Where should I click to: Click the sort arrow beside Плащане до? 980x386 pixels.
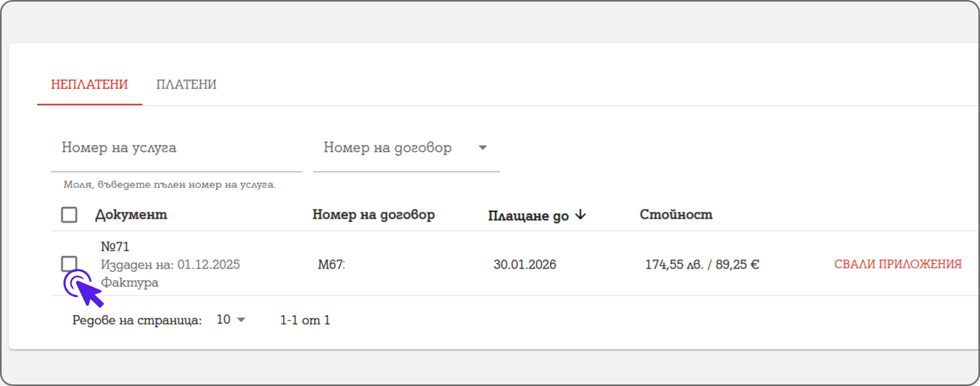pos(580,215)
